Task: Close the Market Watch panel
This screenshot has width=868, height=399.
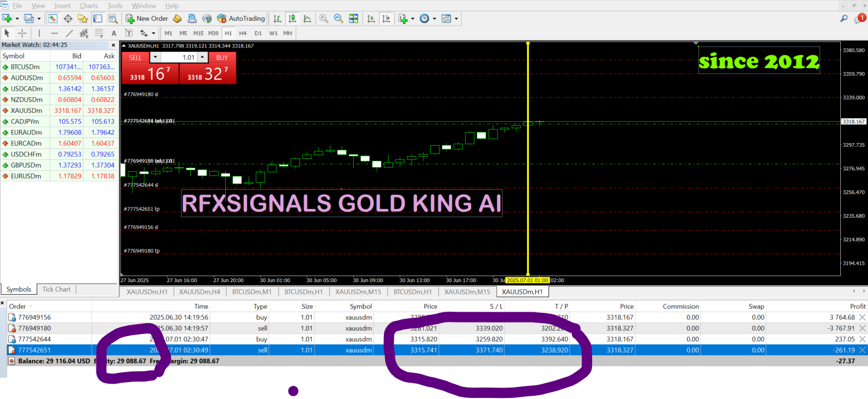Action: tap(113, 45)
